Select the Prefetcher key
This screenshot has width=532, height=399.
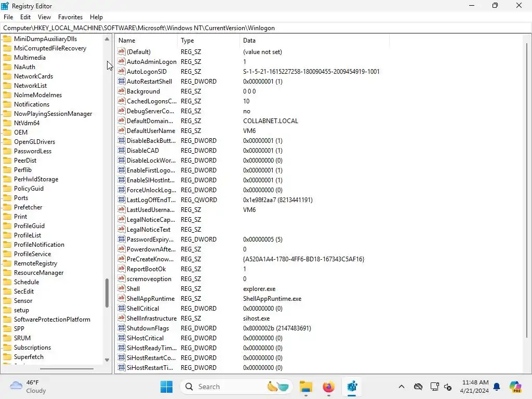tap(28, 207)
